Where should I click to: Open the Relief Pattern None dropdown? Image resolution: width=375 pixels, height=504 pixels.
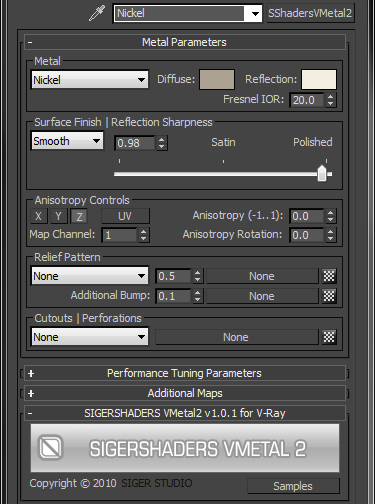(x=90, y=276)
